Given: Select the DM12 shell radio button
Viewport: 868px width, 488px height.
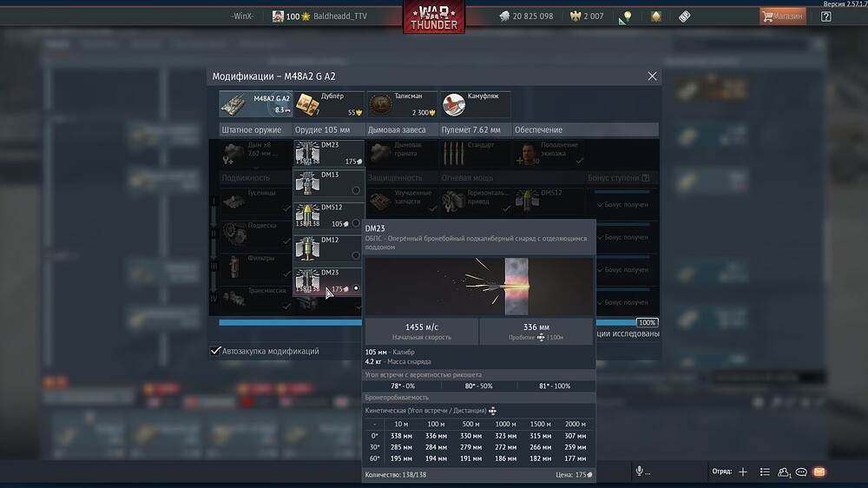Looking at the screenshot, I should [x=356, y=256].
